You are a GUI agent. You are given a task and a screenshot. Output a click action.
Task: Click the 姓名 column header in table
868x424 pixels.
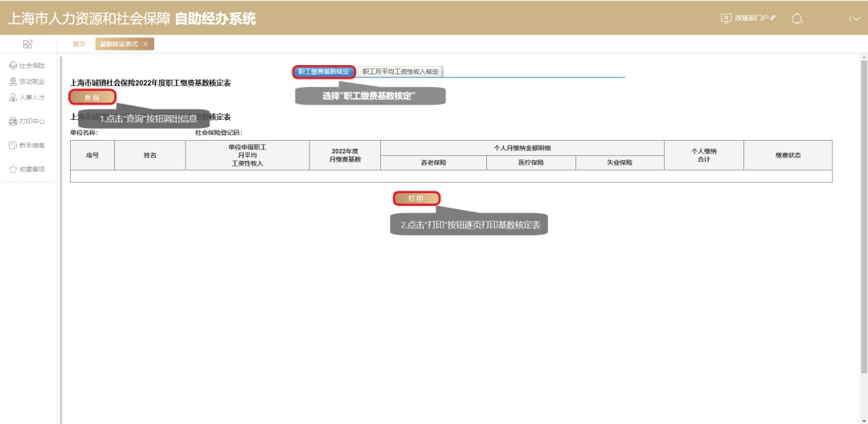click(x=149, y=154)
